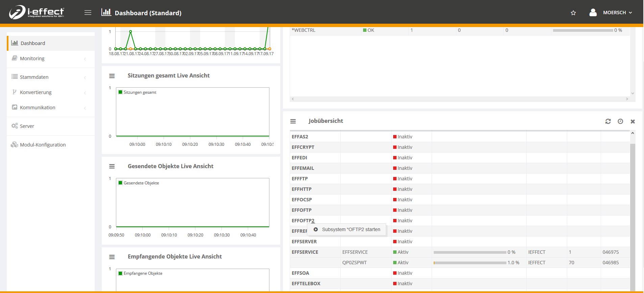
Task: Refresh the Jobübersicht panel
Action: coord(608,121)
